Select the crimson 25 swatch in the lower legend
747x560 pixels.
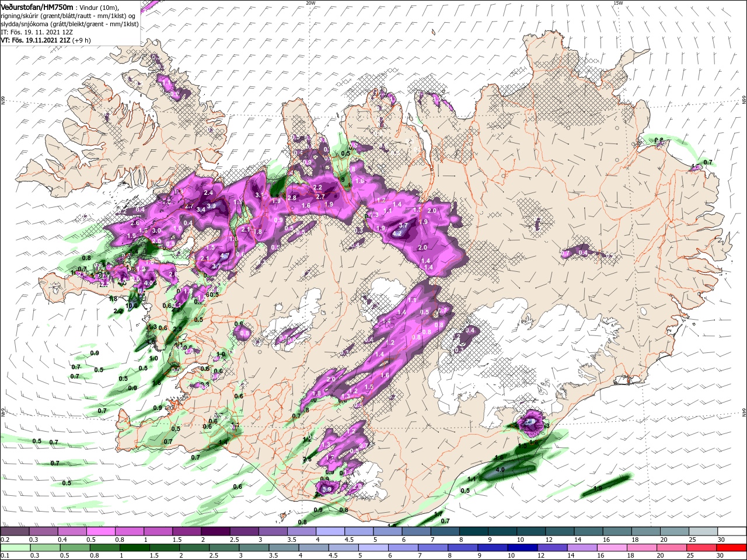pyautogui.click(x=701, y=548)
